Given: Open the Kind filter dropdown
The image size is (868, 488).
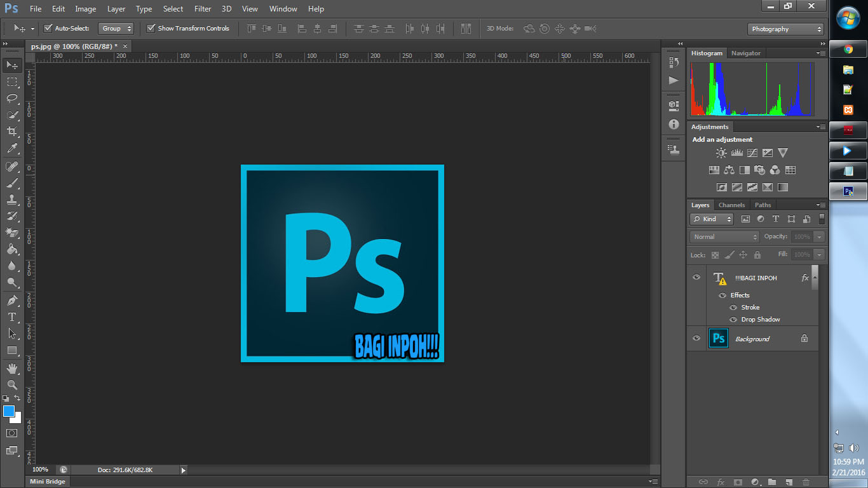Looking at the screenshot, I should (x=710, y=219).
